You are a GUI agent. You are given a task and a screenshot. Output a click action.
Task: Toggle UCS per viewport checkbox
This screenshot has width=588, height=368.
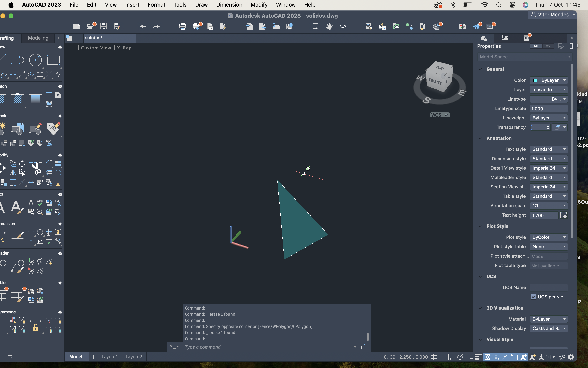coord(533,297)
